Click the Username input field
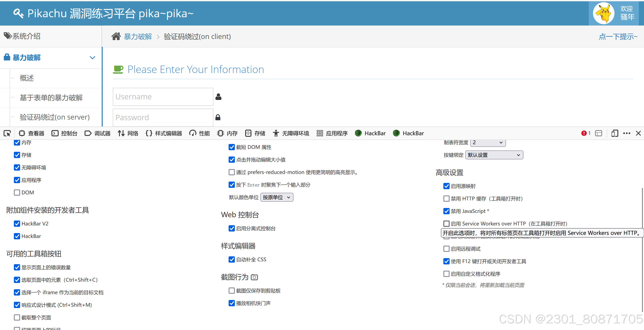 coord(163,97)
